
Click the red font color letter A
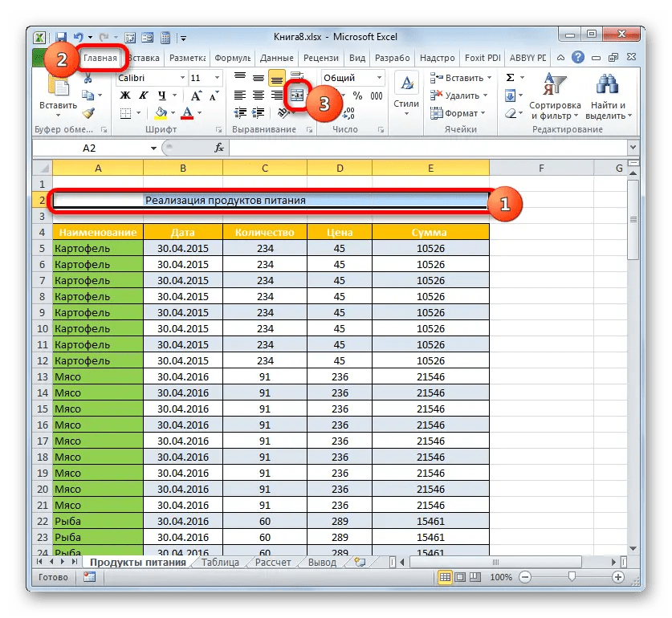tap(187, 113)
